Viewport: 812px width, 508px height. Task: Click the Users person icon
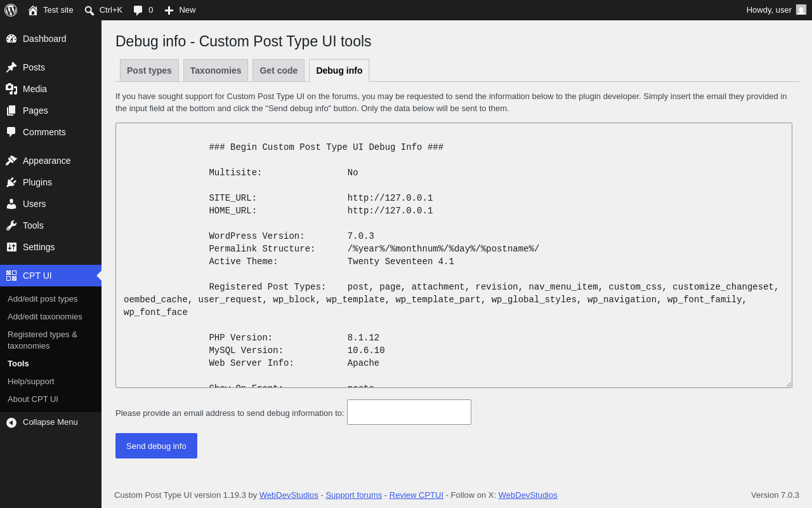point(11,204)
